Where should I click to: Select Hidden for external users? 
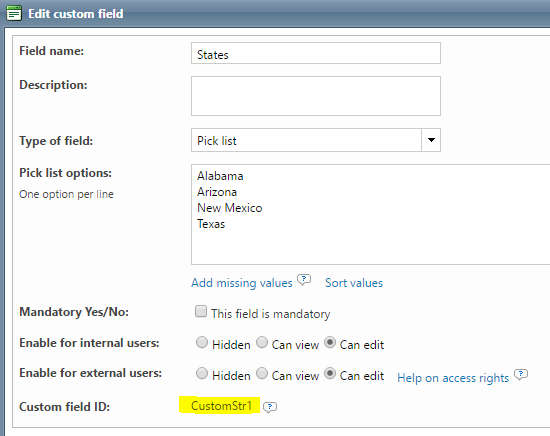tap(202, 373)
